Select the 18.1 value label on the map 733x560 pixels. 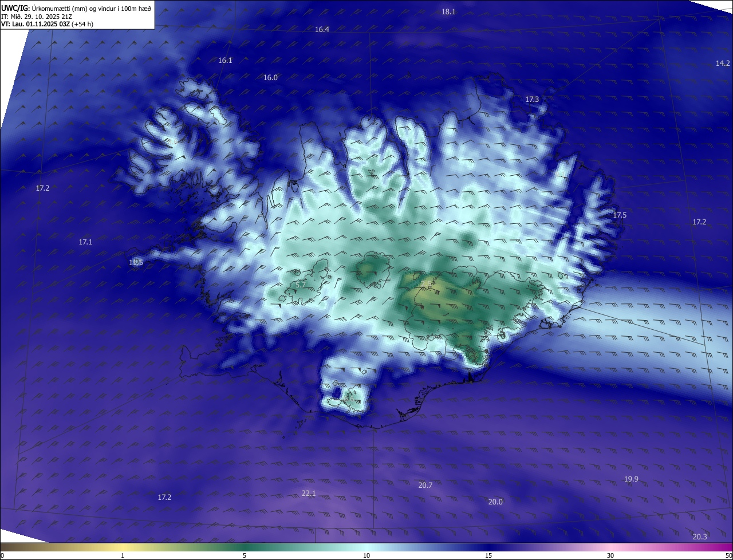pyautogui.click(x=448, y=12)
